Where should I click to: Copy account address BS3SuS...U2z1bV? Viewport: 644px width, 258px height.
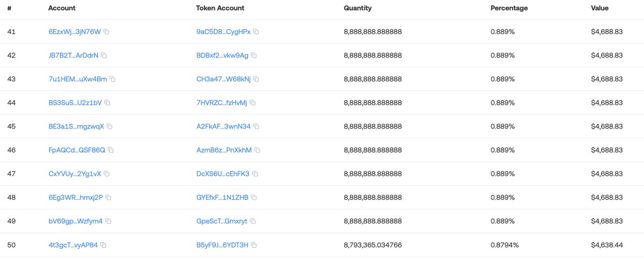point(107,103)
